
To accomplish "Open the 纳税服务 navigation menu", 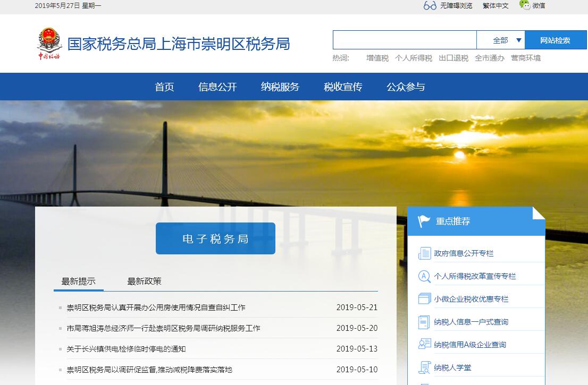I will pos(280,87).
